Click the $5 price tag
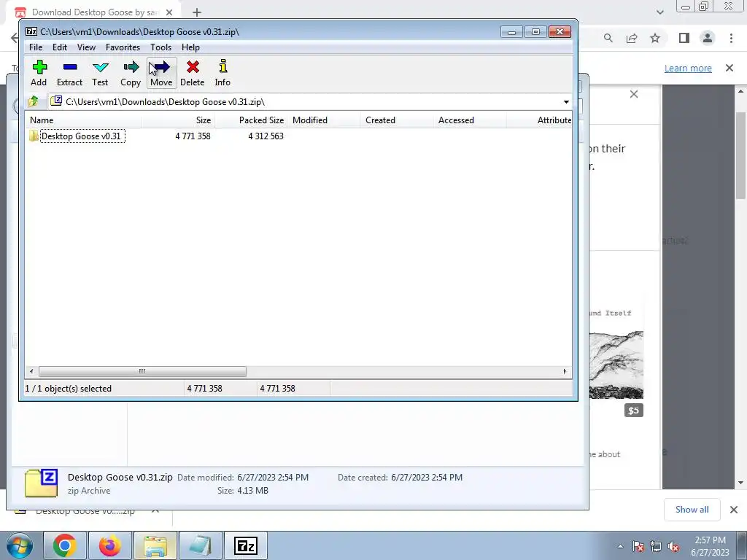 [634, 411]
